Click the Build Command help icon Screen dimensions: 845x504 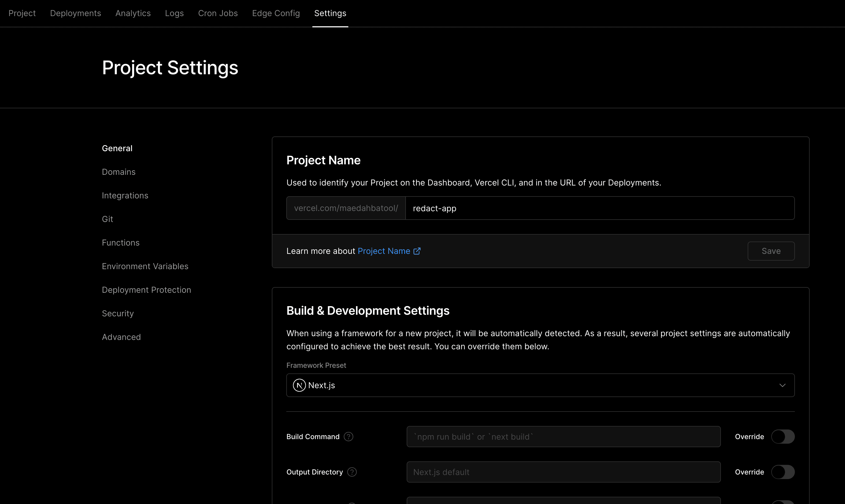click(x=349, y=437)
